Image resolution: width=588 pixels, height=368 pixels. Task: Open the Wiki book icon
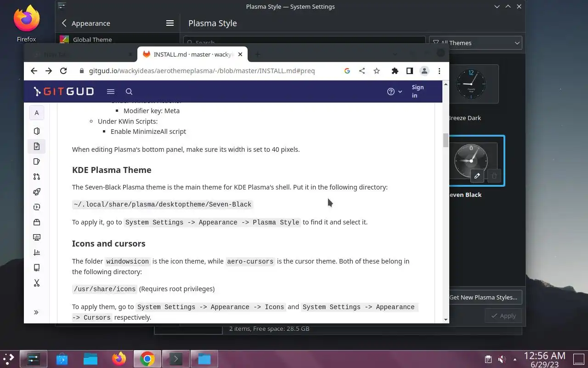[x=37, y=268]
